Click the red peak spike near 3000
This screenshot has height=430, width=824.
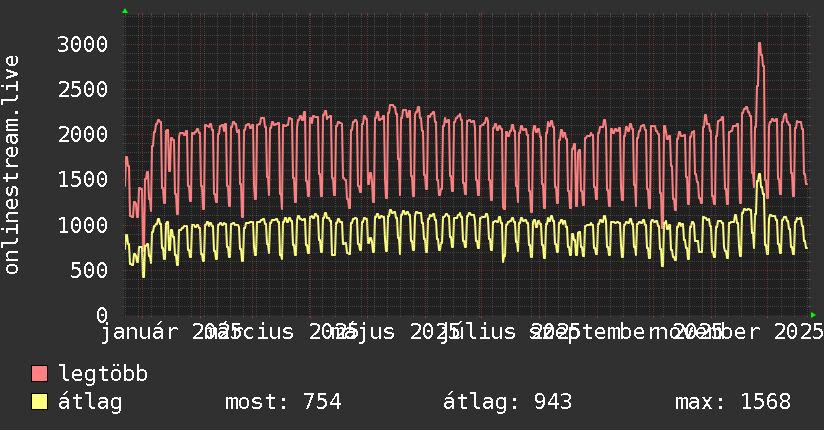[x=760, y=45]
